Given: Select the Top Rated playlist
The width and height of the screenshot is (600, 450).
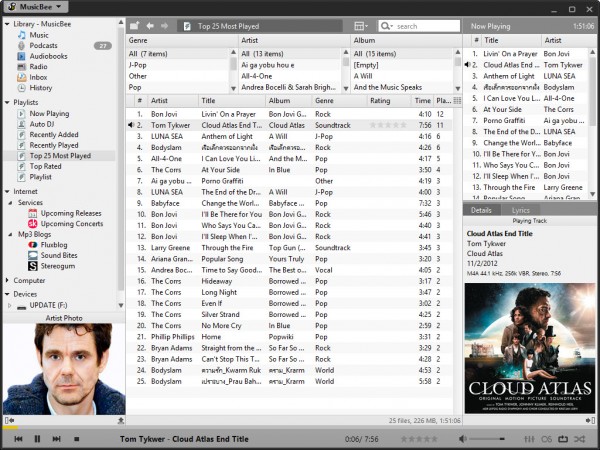Looking at the screenshot, I should point(47,166).
